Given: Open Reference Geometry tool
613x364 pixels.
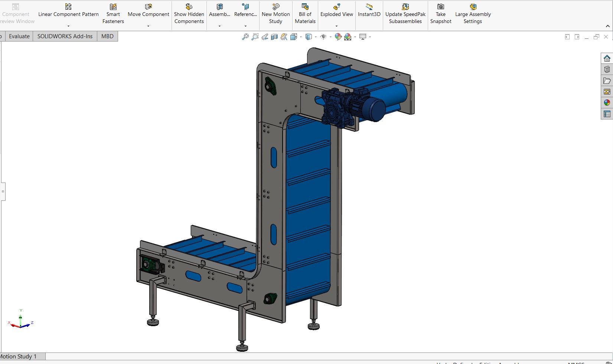Looking at the screenshot, I should pyautogui.click(x=245, y=10).
